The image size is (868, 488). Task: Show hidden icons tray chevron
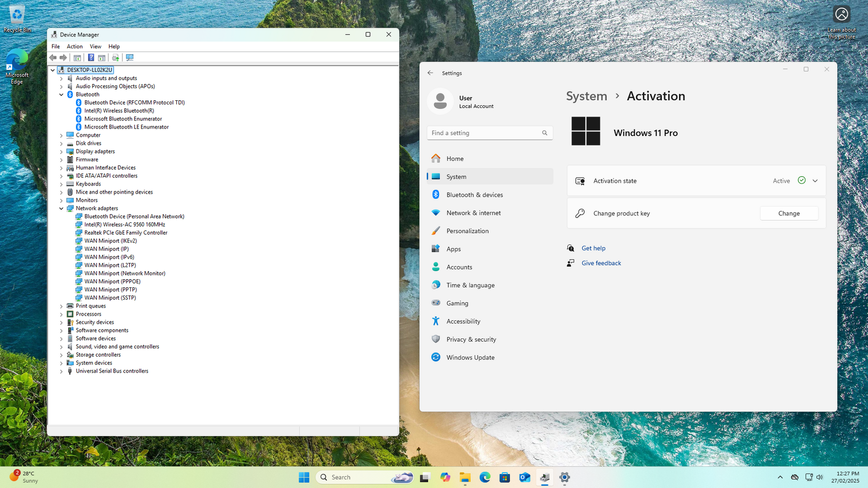(780, 477)
